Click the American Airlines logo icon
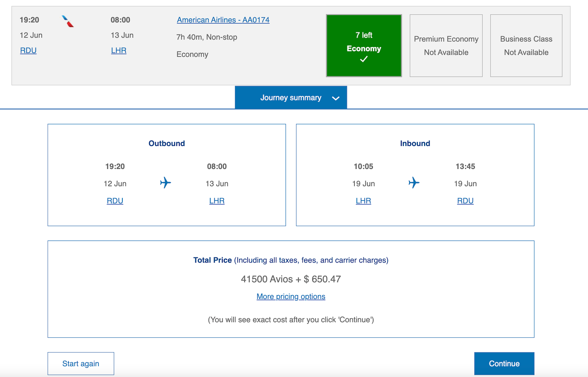588x377 pixels. click(x=68, y=21)
